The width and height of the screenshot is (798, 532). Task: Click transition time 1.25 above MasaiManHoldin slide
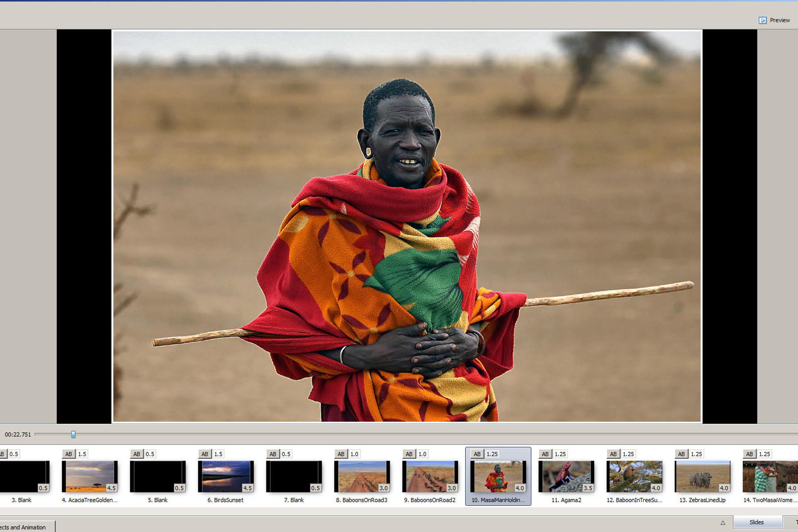(492, 454)
